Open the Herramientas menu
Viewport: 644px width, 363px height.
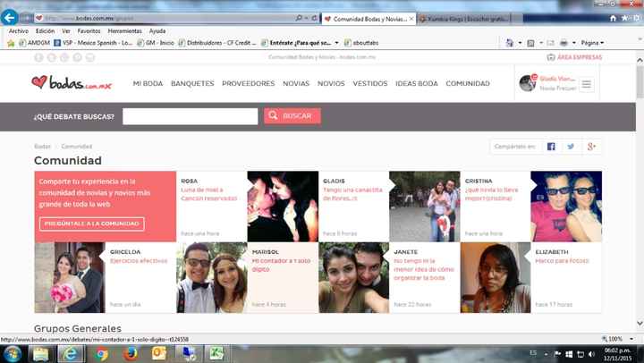point(124,31)
